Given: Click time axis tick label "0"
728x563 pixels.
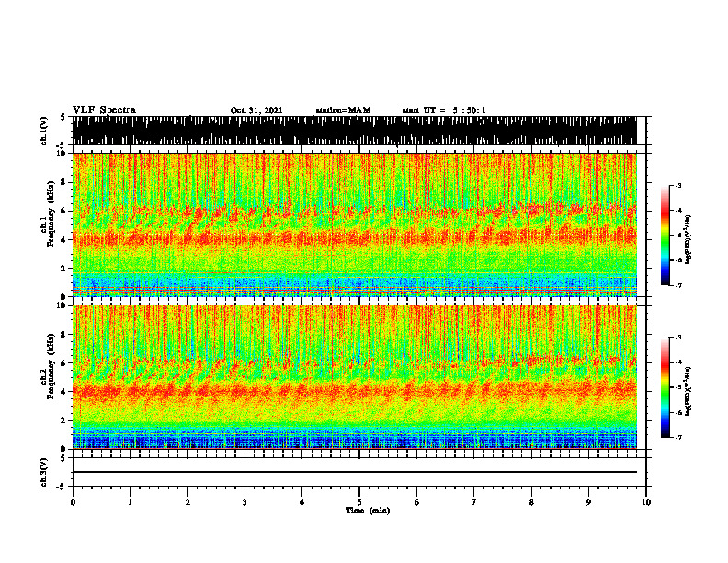Looking at the screenshot, I should tap(73, 502).
